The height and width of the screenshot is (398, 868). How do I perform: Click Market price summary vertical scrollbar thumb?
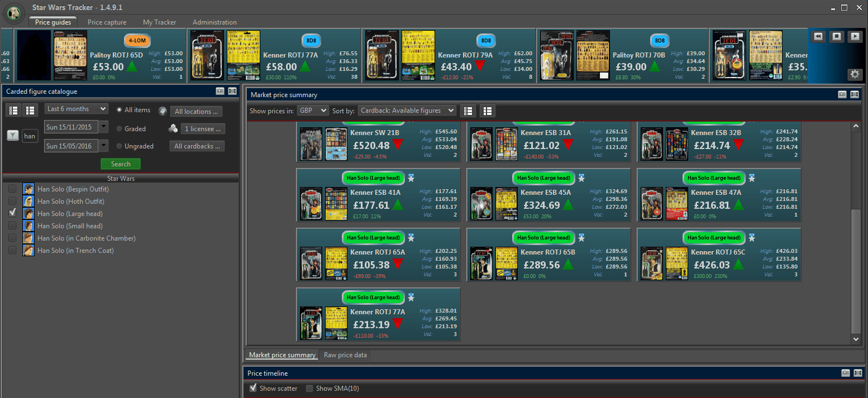tap(856, 272)
